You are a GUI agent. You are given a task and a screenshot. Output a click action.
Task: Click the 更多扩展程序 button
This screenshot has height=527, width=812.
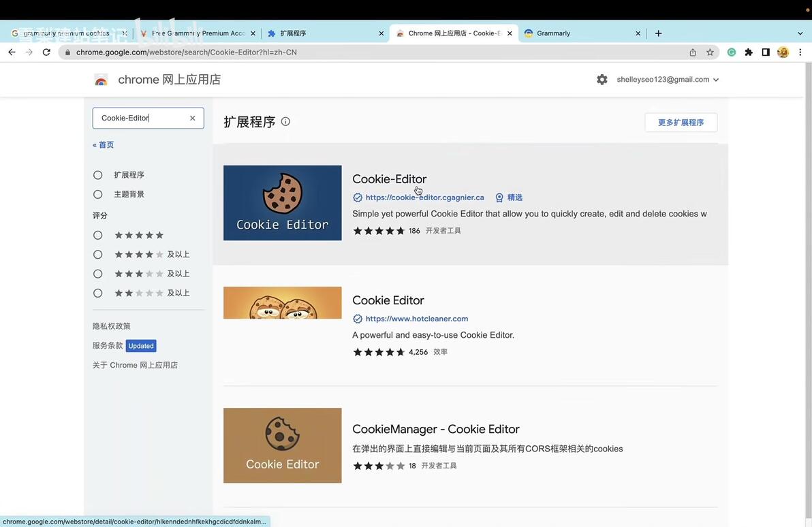coord(681,123)
